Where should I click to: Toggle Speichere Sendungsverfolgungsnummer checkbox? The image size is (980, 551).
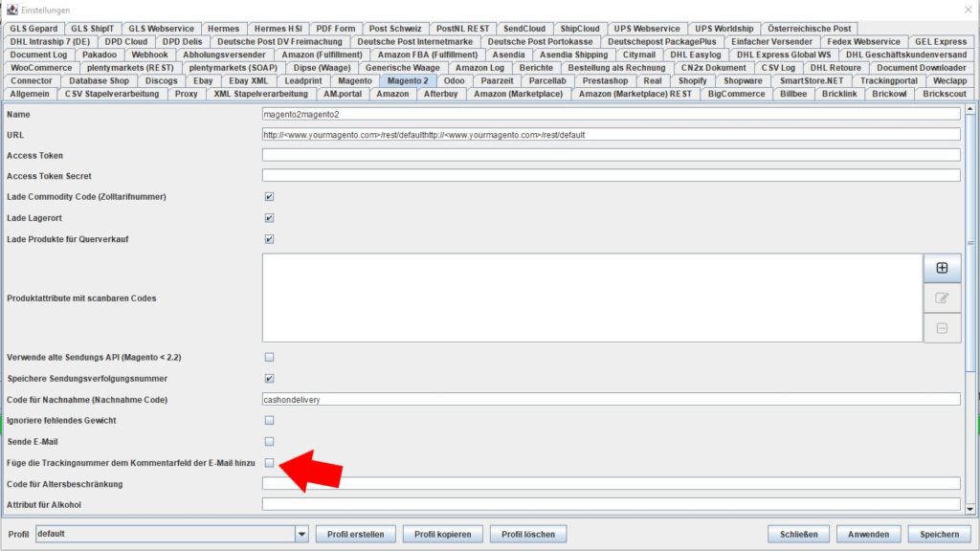tap(269, 379)
